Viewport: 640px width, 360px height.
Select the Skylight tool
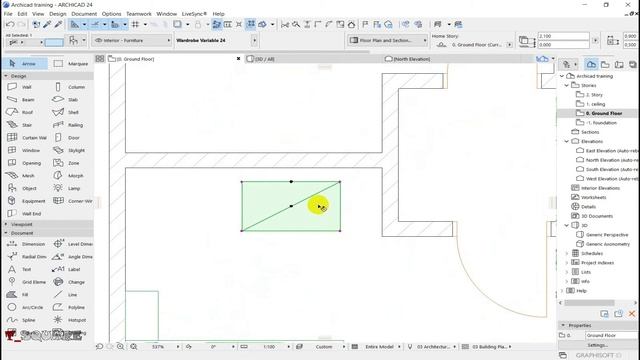point(70,150)
